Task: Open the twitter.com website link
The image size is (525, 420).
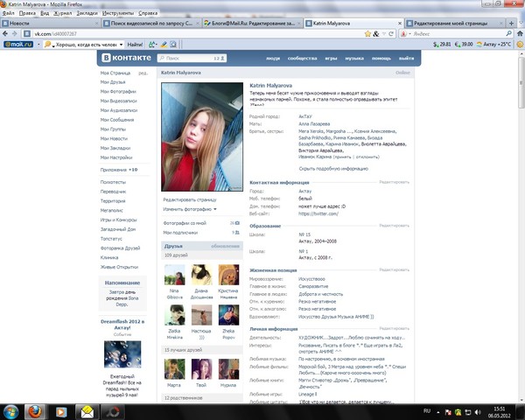Action: click(318, 213)
